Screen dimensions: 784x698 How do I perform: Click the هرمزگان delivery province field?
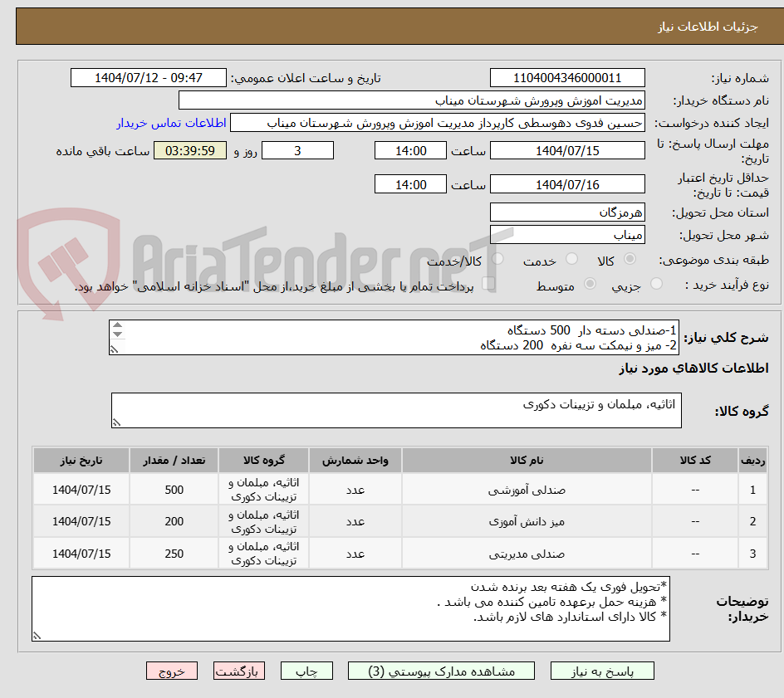(x=567, y=212)
